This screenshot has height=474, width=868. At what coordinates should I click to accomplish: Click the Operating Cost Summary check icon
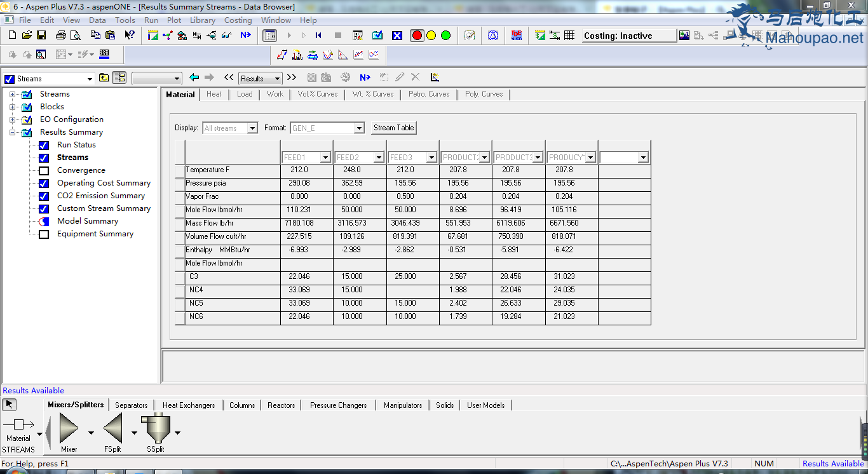point(44,183)
